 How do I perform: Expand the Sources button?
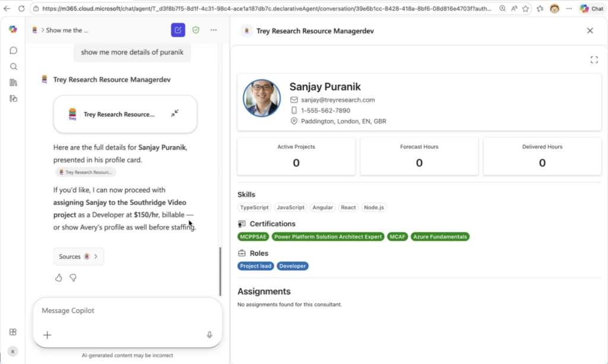pos(78,257)
